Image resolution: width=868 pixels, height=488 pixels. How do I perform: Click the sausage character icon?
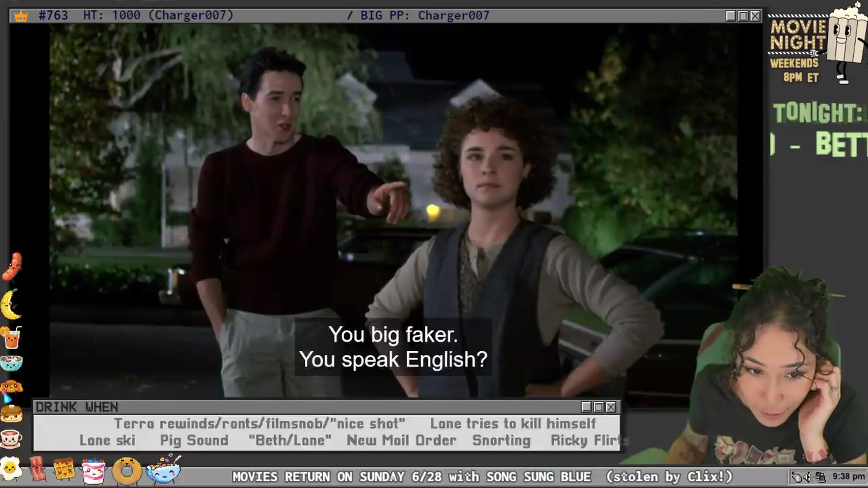pos(12,266)
